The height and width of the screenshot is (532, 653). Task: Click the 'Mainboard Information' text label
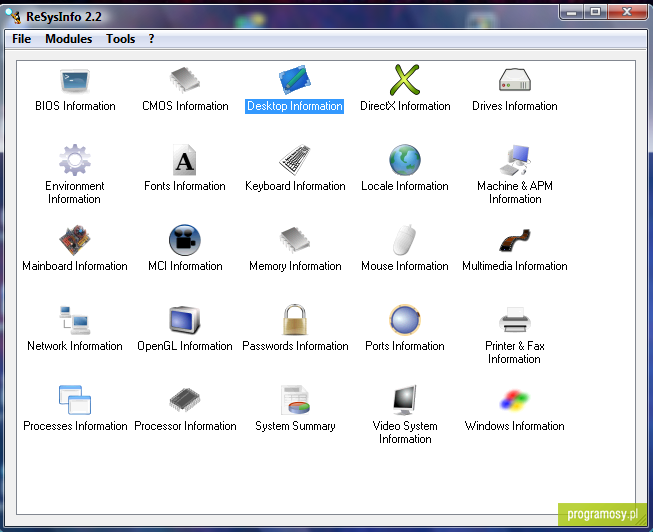[x=75, y=266]
